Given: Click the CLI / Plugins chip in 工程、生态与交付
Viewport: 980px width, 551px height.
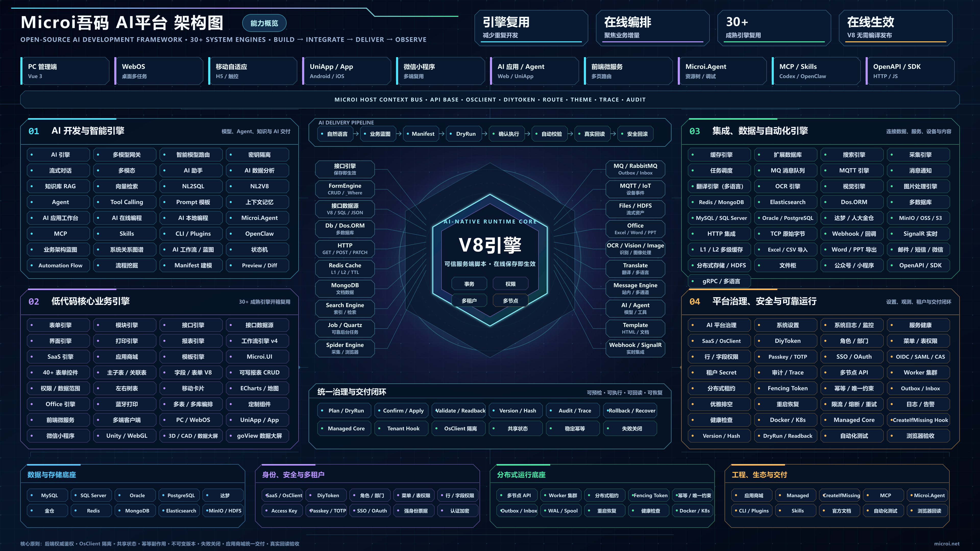Looking at the screenshot, I should 752,511.
